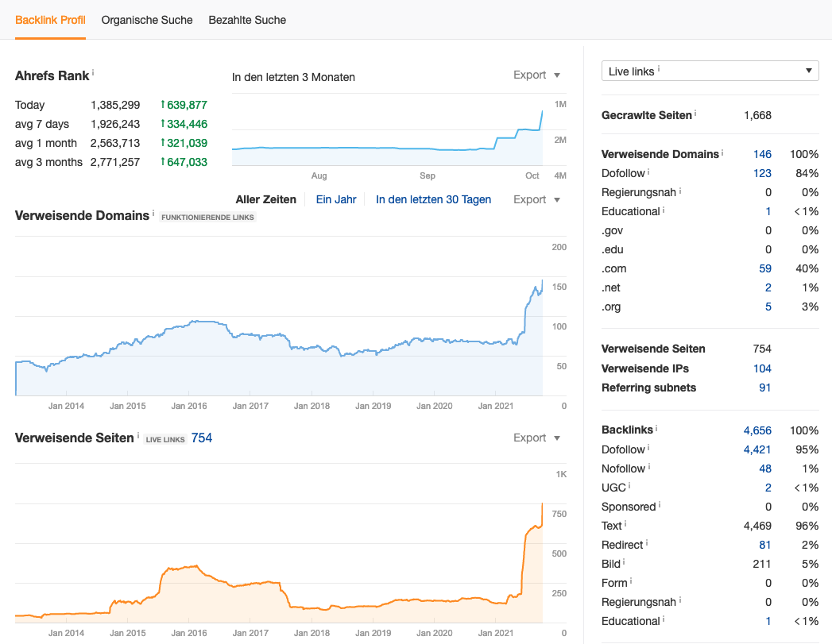The height and width of the screenshot is (644, 832).
Task: Expand Export menu for Verweisende Seiten chart
Action: click(536, 438)
